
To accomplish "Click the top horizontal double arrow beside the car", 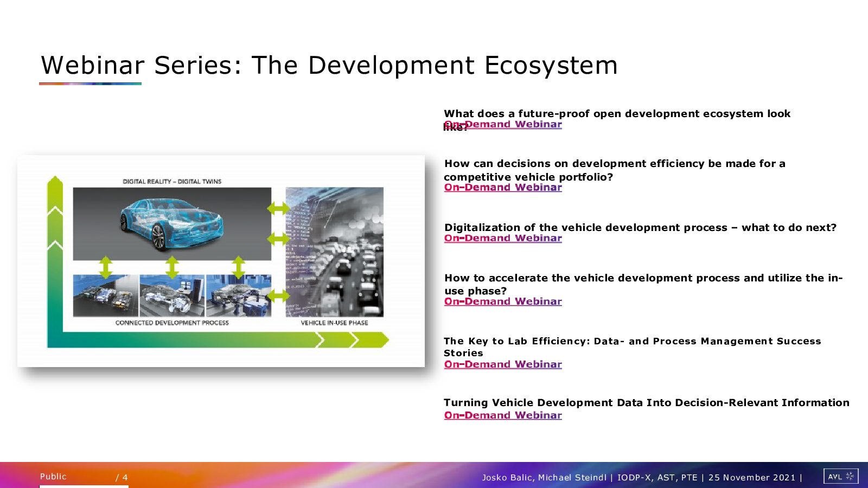I will pyautogui.click(x=278, y=208).
